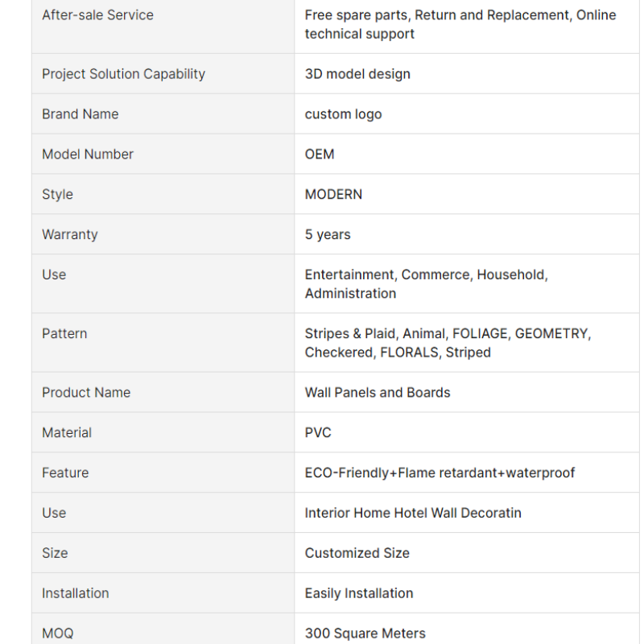Select the Stripes & Plaid pattern text
Viewport: 644px width, 644px height.
click(x=352, y=333)
